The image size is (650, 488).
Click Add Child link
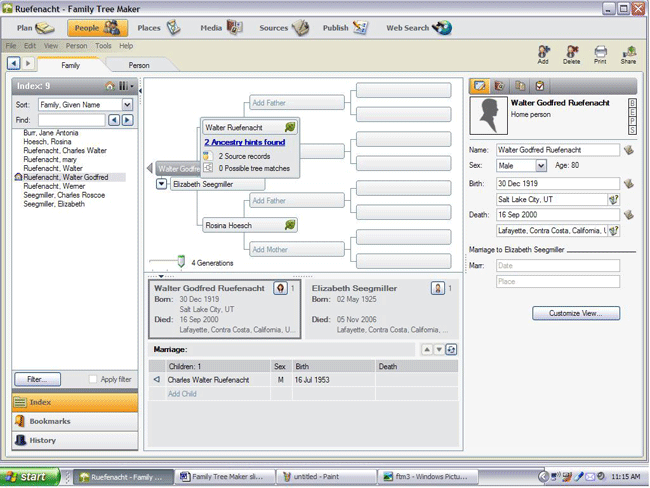click(182, 394)
